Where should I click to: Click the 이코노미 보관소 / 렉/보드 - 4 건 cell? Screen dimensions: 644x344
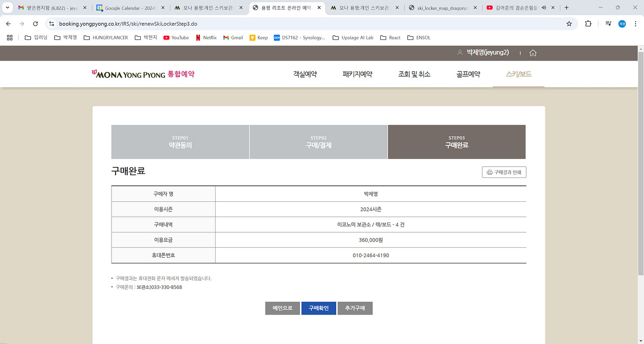[371, 225]
